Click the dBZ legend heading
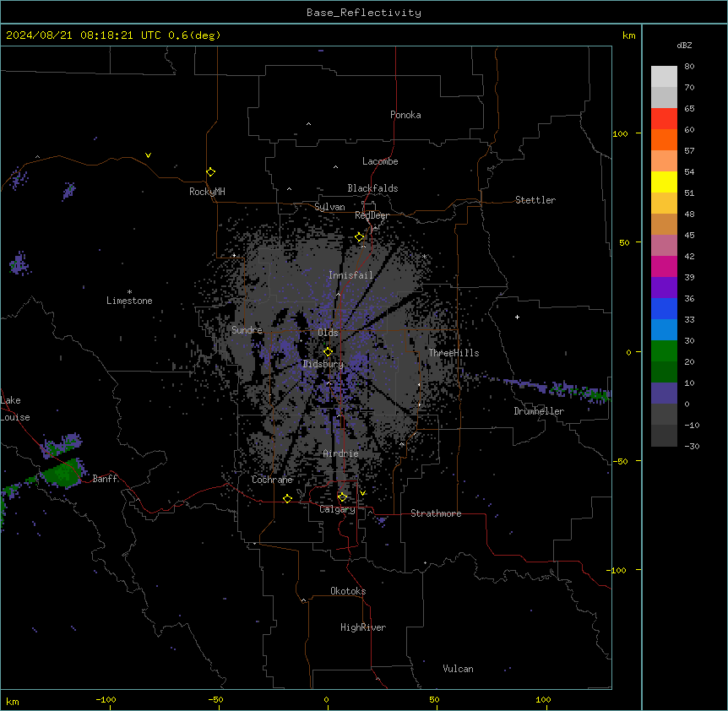 [x=684, y=46]
